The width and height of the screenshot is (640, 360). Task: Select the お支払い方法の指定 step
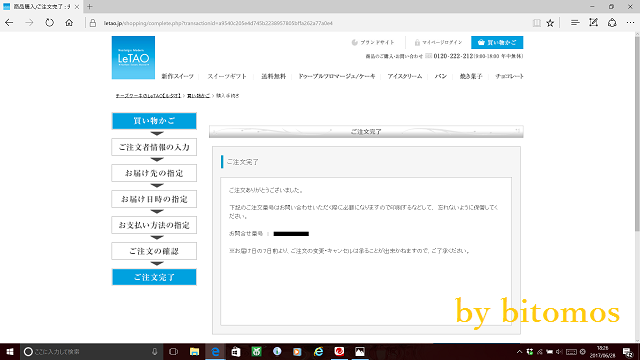(x=154, y=225)
